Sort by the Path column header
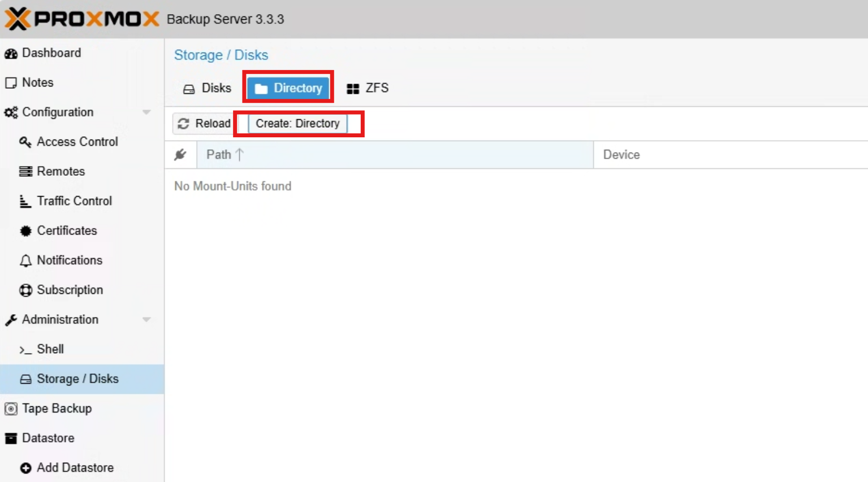 [395, 155]
